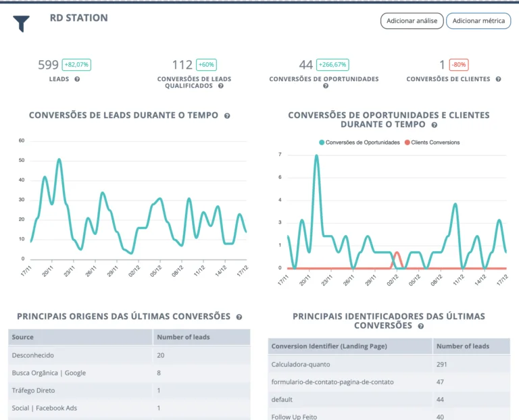Click the +60% qualified leads badge
Screen dimensions: 519x420
(x=206, y=65)
